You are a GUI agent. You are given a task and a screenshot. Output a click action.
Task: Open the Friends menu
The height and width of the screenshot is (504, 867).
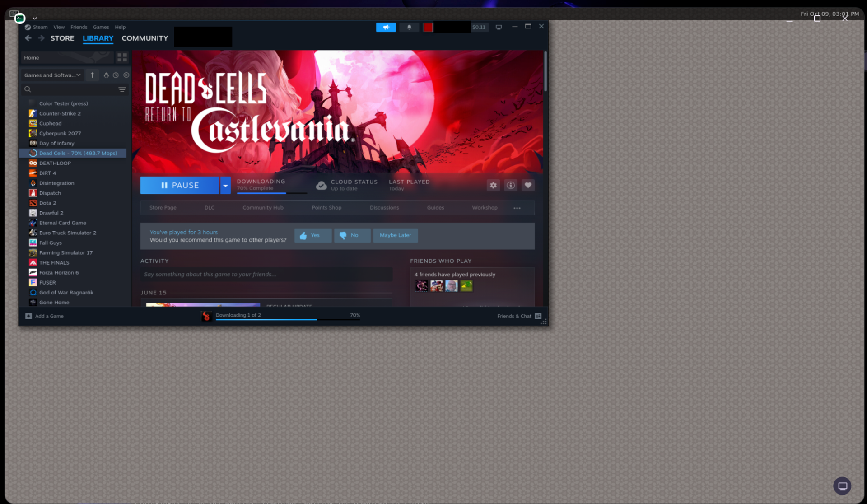79,27
